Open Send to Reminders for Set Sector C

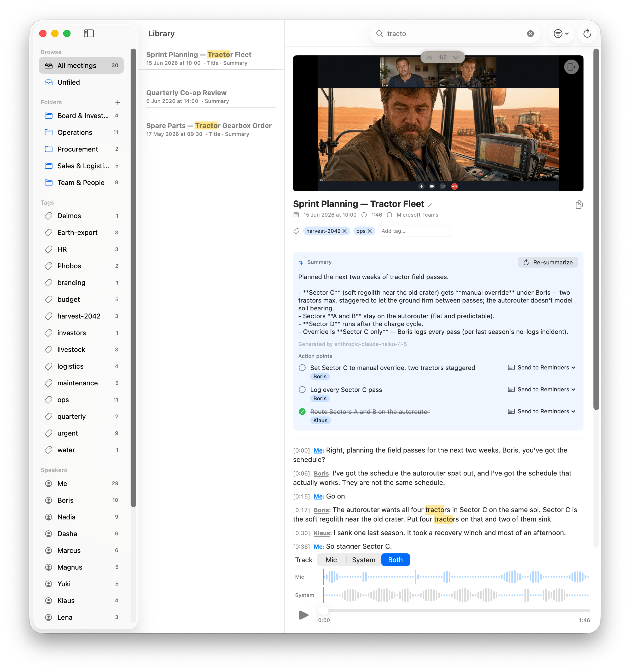542,367
